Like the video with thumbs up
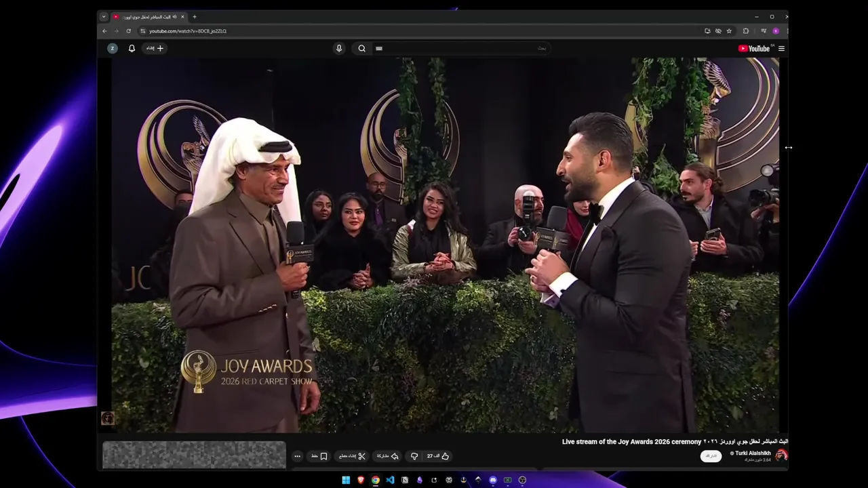The width and height of the screenshot is (868, 488). (438, 456)
